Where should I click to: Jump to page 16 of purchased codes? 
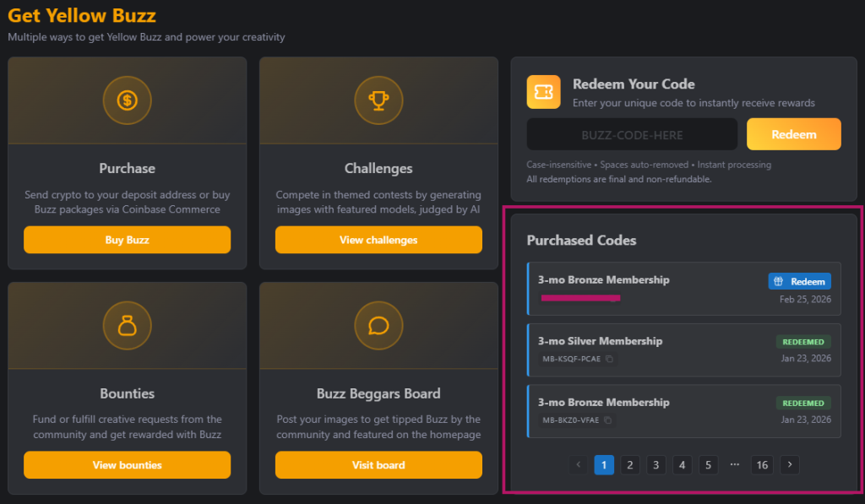[x=762, y=464]
